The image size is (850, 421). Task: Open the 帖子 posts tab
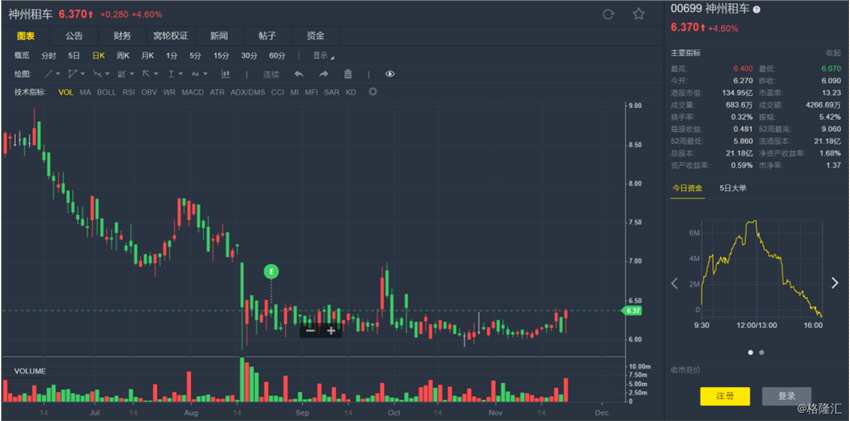pos(267,36)
